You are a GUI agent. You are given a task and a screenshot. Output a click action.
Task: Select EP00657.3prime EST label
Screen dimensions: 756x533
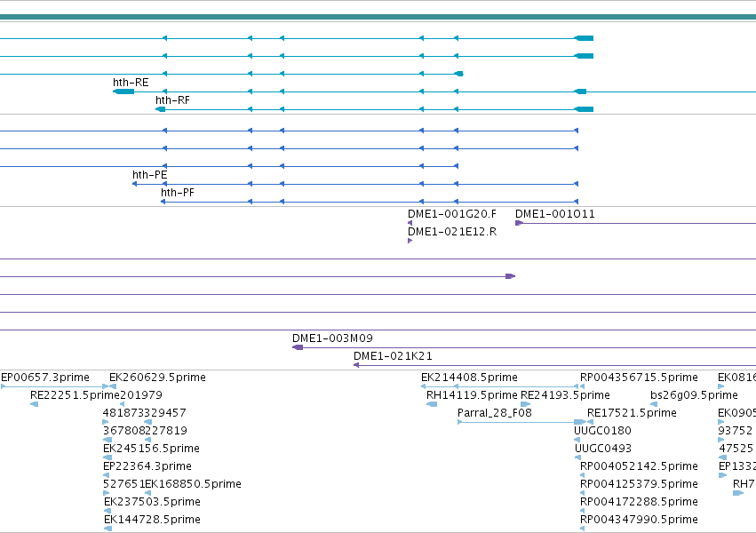45,378
